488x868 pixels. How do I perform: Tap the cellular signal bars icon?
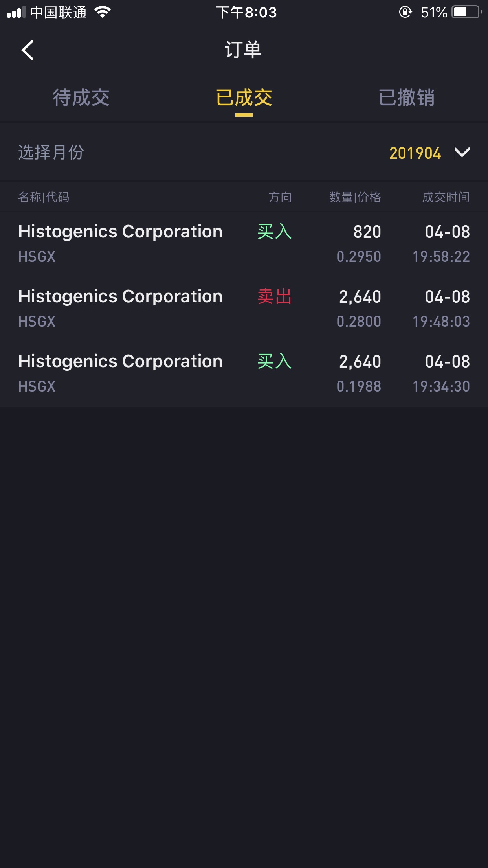[16, 13]
